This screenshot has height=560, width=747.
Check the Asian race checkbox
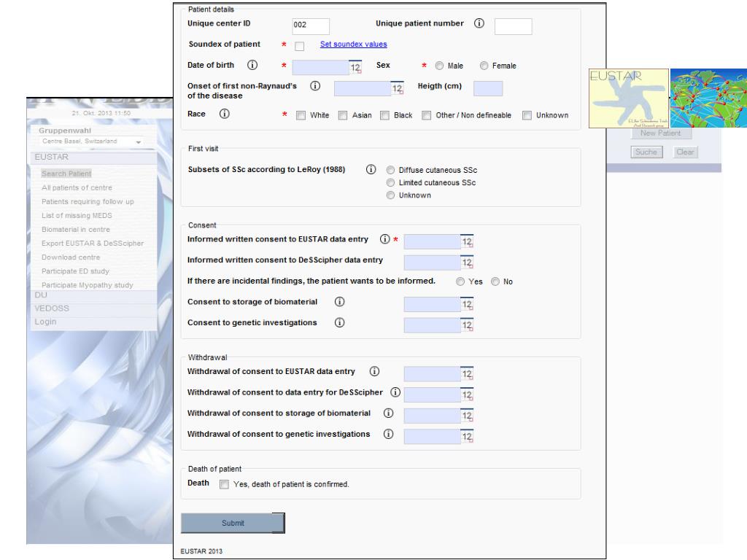(343, 115)
